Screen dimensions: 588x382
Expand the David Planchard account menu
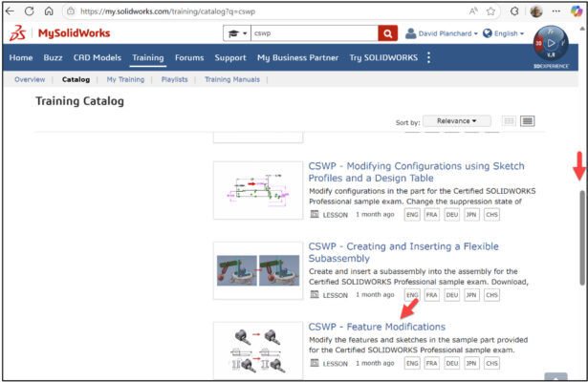tap(442, 33)
